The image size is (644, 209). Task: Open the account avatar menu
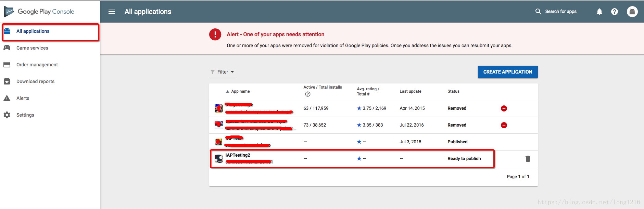pos(632,12)
